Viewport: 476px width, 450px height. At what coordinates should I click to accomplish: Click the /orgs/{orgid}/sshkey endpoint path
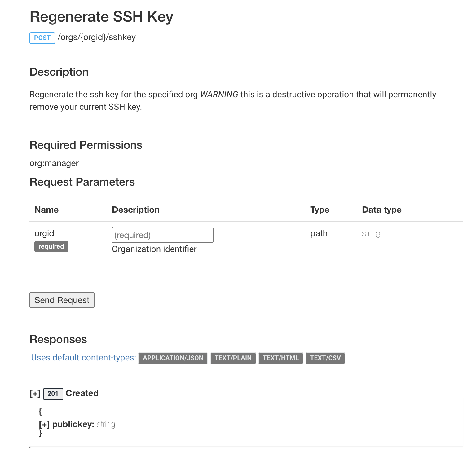[x=97, y=37]
